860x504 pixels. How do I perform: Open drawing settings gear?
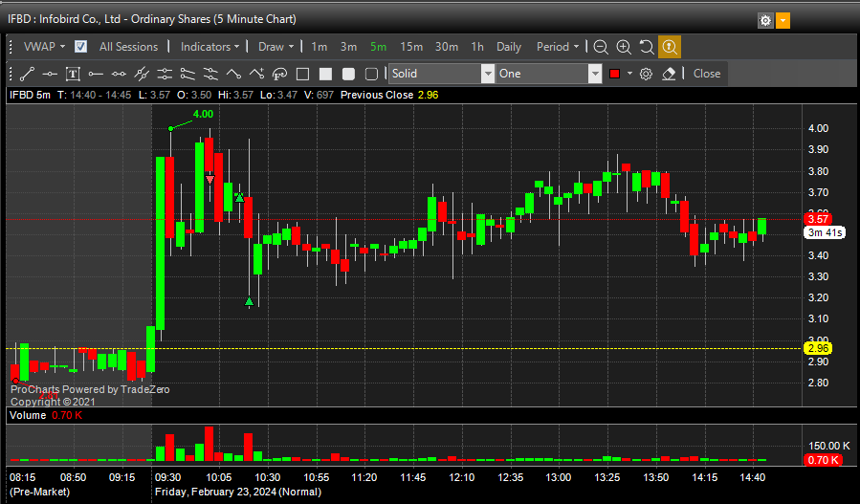646,74
